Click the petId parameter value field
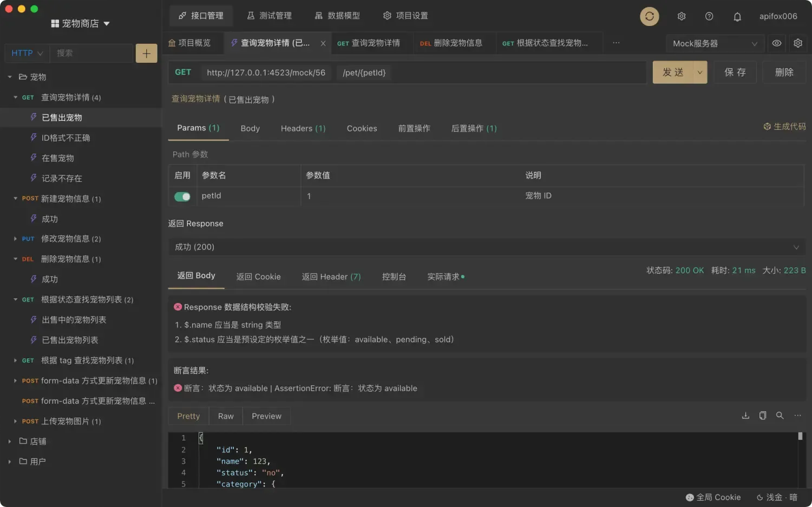The image size is (812, 507). pyautogui.click(x=379, y=196)
